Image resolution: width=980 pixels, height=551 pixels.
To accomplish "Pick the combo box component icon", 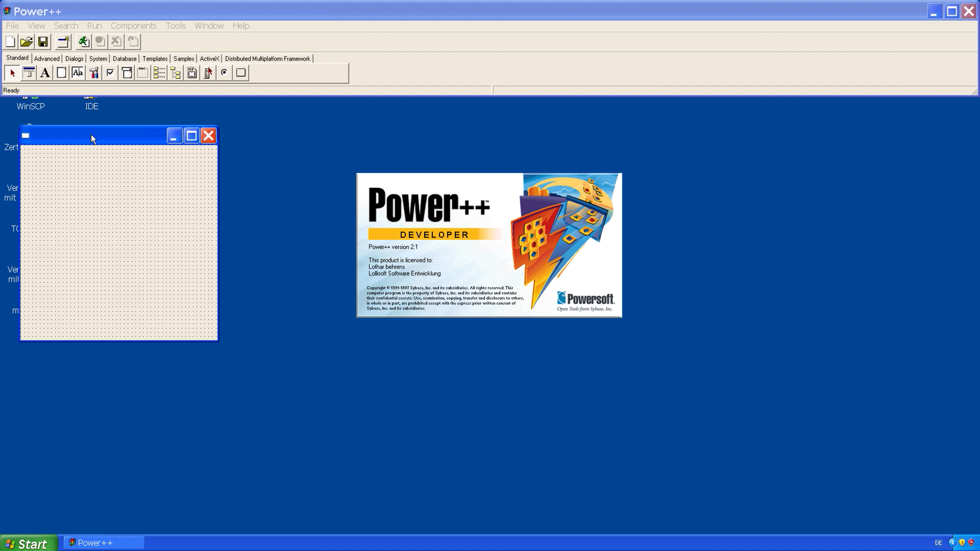I will tap(127, 73).
